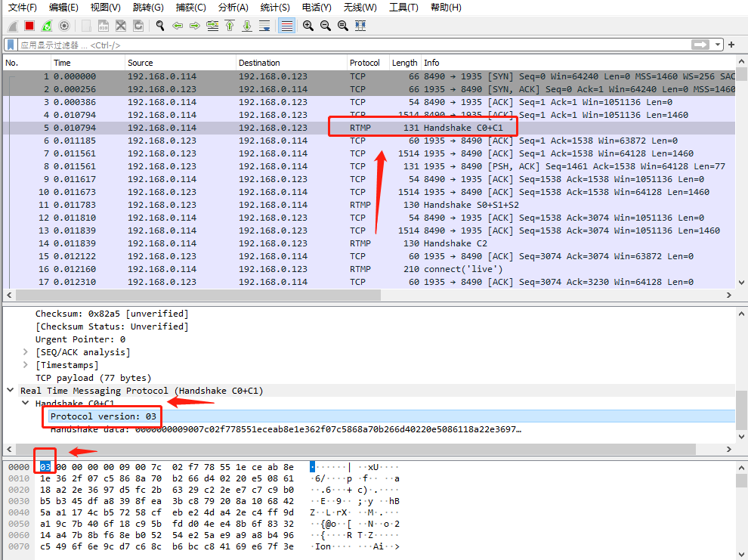The image size is (748, 560).
Task: Open the 工具(T) menu
Action: click(403, 8)
